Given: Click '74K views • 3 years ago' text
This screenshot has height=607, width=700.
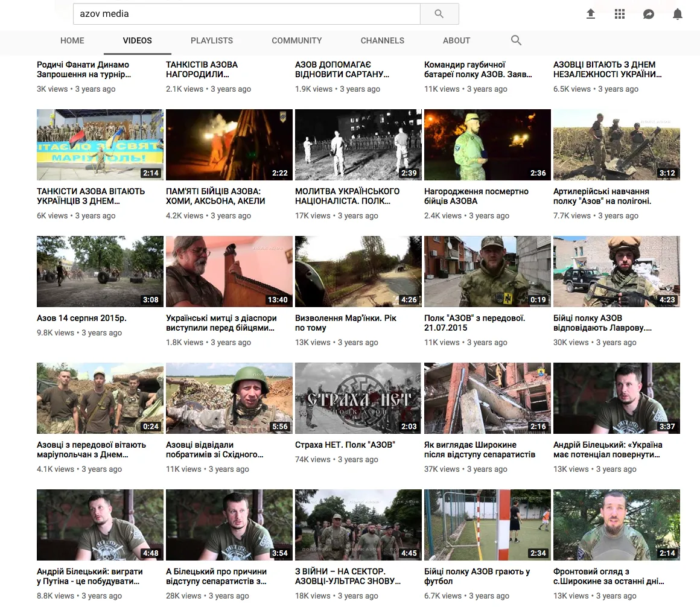Looking at the screenshot, I should click(337, 460).
